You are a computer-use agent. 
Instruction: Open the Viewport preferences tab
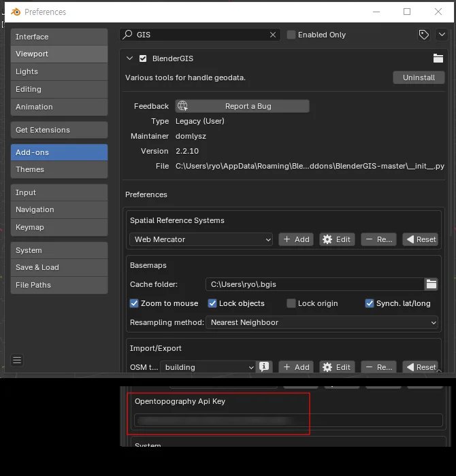[x=59, y=54]
